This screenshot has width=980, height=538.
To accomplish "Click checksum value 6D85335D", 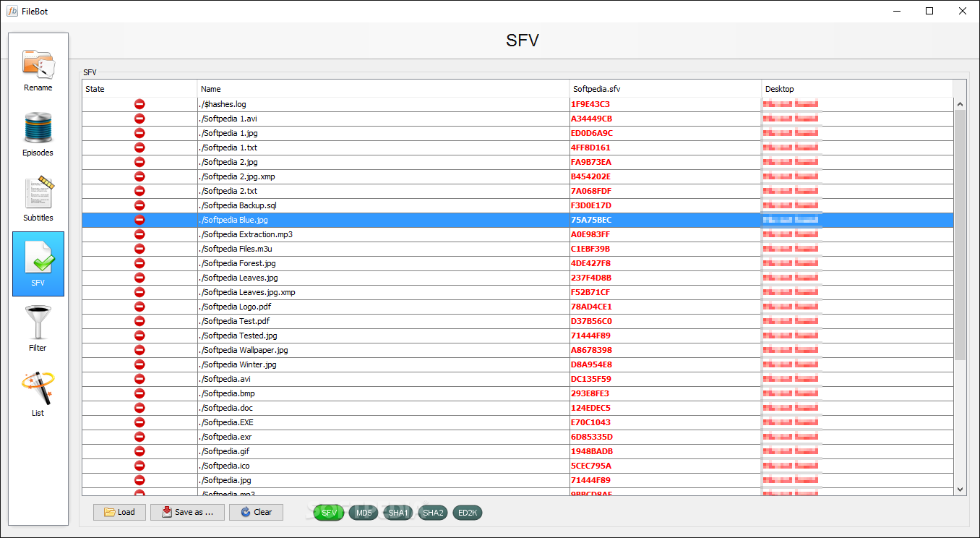I will [x=592, y=437].
